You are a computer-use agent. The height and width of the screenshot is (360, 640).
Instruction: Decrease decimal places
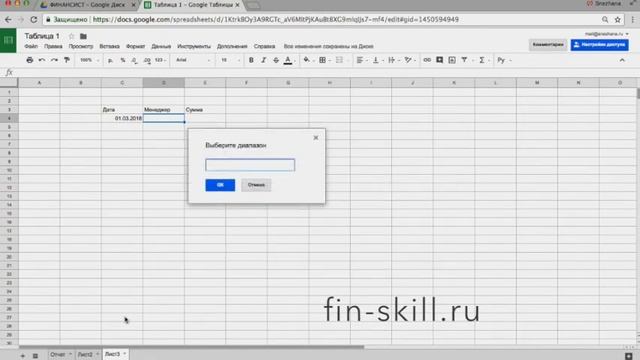click(134, 60)
